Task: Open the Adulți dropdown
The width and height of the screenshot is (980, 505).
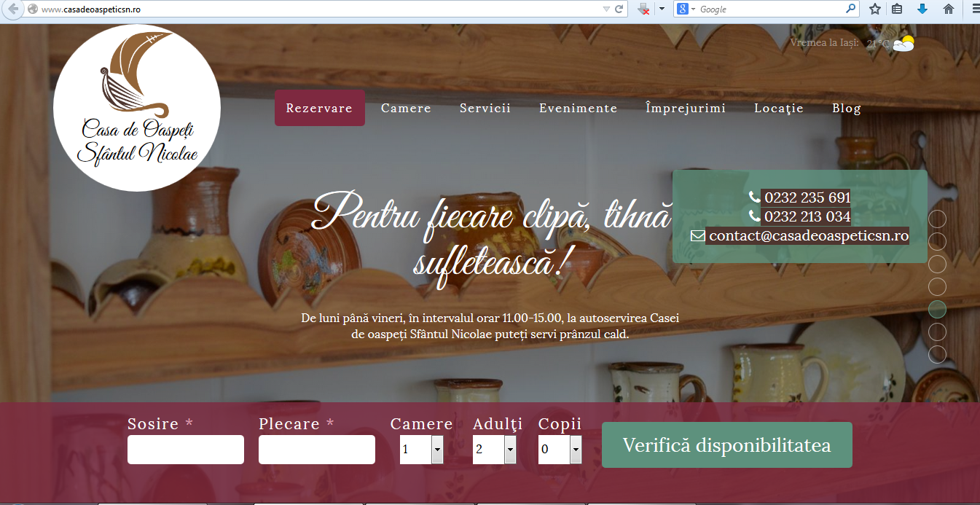Action: pyautogui.click(x=510, y=450)
